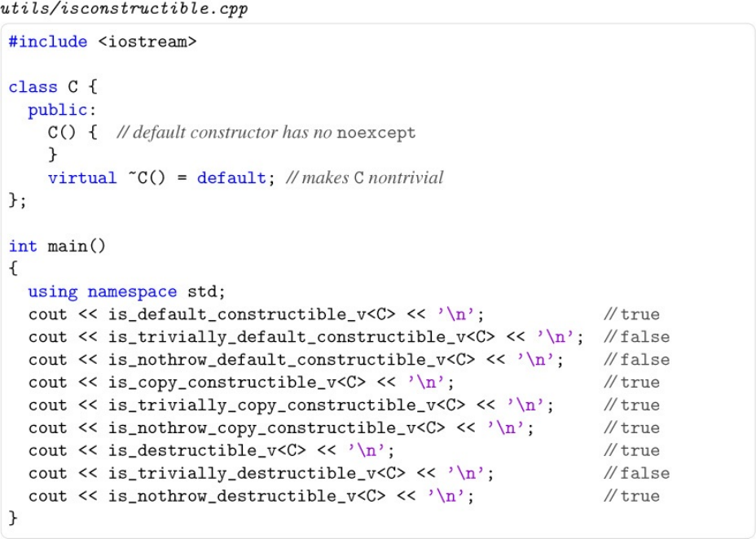The width and height of the screenshot is (756, 539).
Task: Click the class keyword before C
Action: click(x=33, y=87)
